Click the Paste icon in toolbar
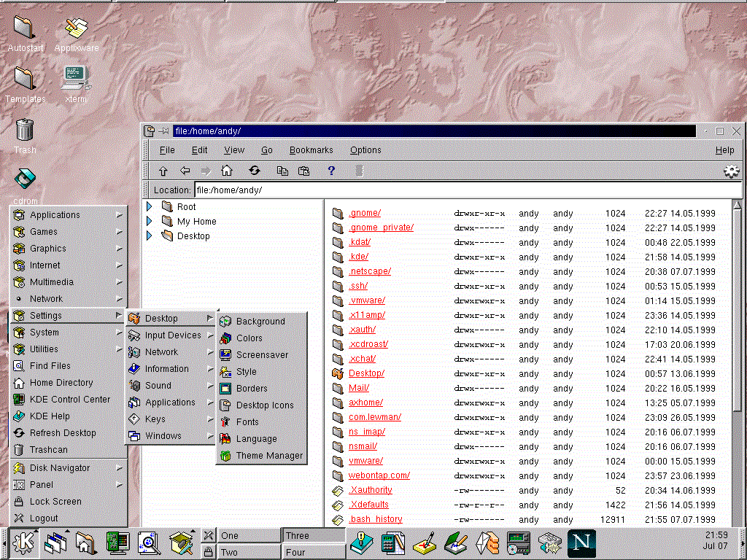The height and width of the screenshot is (560, 747). tap(303, 171)
